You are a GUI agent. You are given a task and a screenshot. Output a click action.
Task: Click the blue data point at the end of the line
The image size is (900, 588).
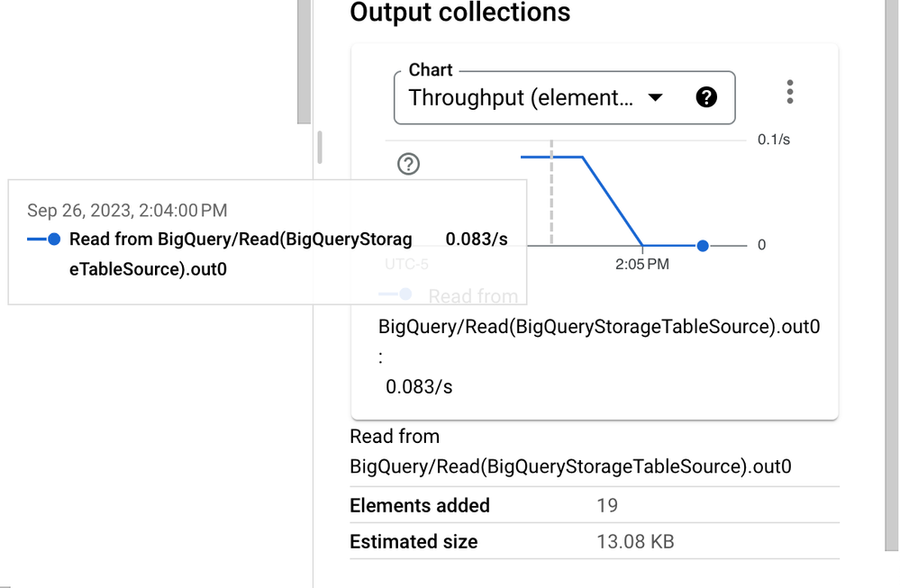[x=703, y=246]
